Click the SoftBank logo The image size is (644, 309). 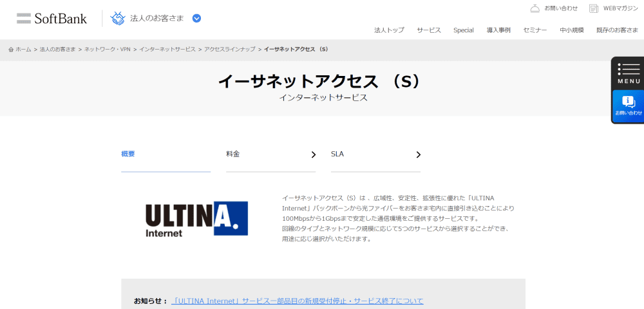click(52, 18)
